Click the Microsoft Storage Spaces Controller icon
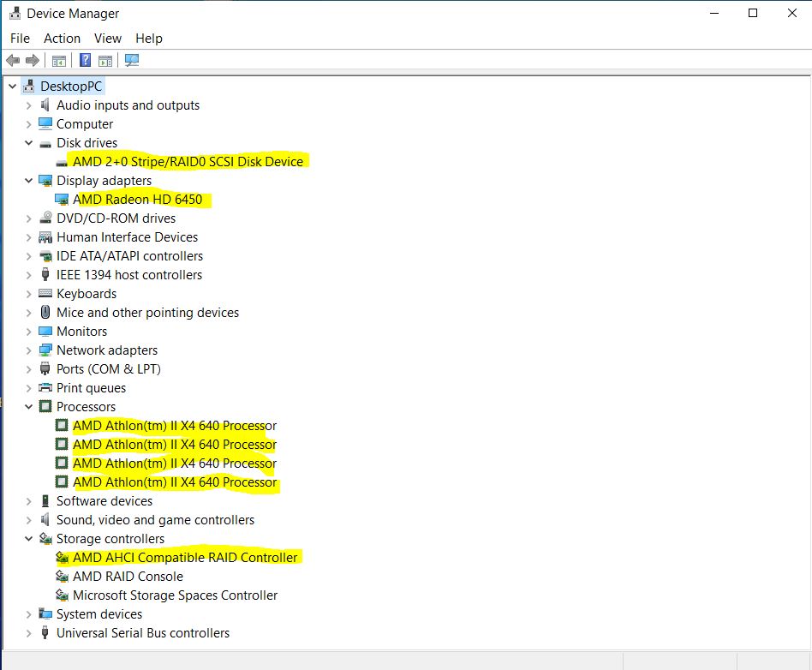The image size is (812, 670). pos(62,595)
